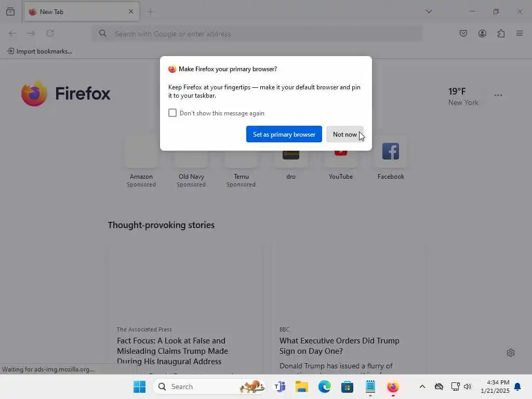This screenshot has height=399, width=532.
Task: Click Thought-provoking stories heading
Action: coord(161,225)
